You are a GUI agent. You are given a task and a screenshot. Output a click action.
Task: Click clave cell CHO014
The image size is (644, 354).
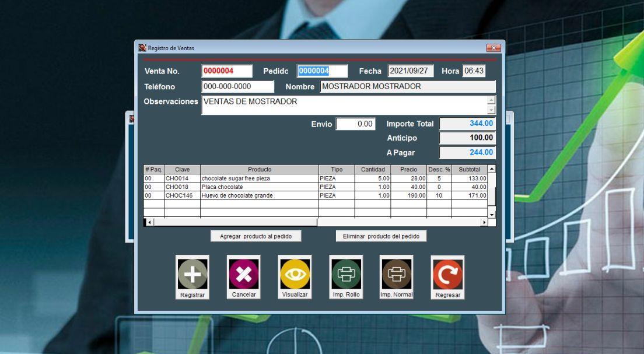click(x=183, y=178)
